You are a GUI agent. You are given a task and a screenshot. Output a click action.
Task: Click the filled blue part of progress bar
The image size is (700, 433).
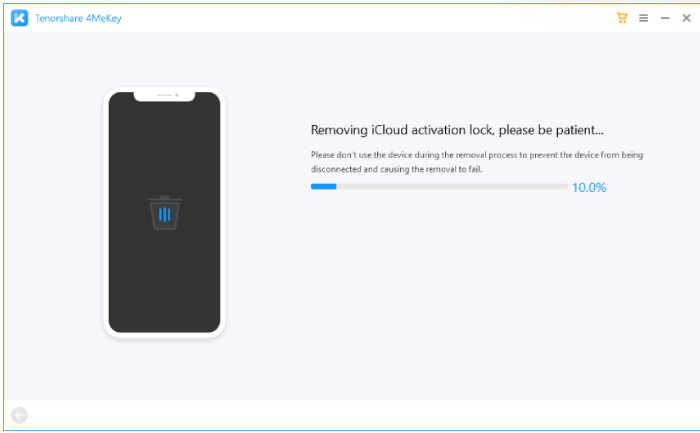(x=324, y=187)
